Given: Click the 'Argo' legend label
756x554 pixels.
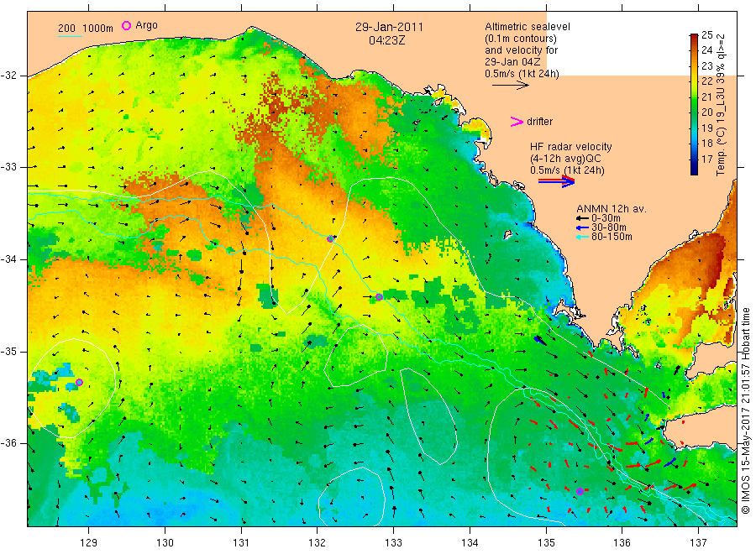Looking at the screenshot, I should tap(146, 25).
